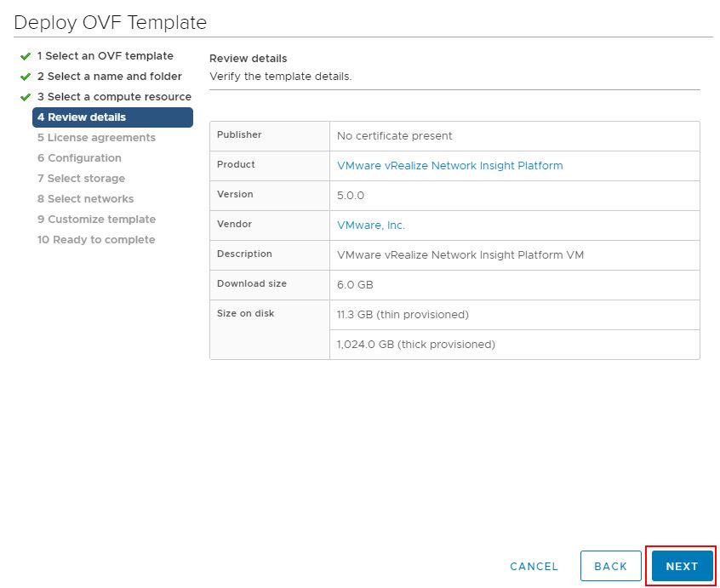Click the Vendor row label
Image resolution: width=720 pixels, height=588 pixels.
234,224
